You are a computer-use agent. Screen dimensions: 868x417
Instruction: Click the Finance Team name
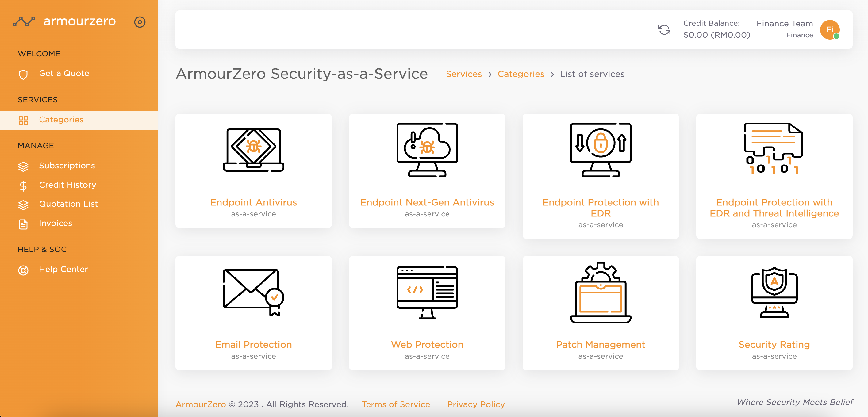(785, 24)
